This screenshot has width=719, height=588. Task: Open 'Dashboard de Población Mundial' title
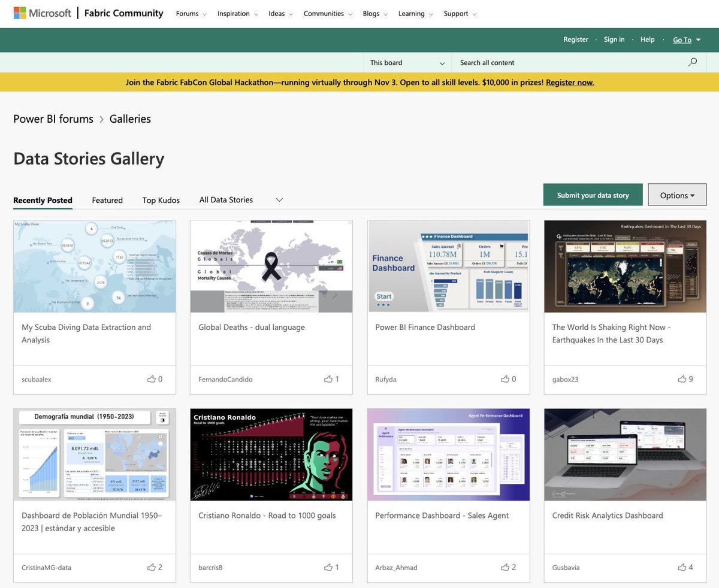(x=92, y=522)
